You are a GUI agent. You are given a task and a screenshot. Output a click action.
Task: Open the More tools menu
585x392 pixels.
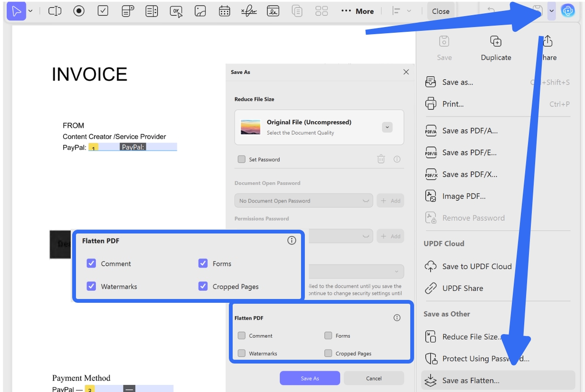[358, 11]
